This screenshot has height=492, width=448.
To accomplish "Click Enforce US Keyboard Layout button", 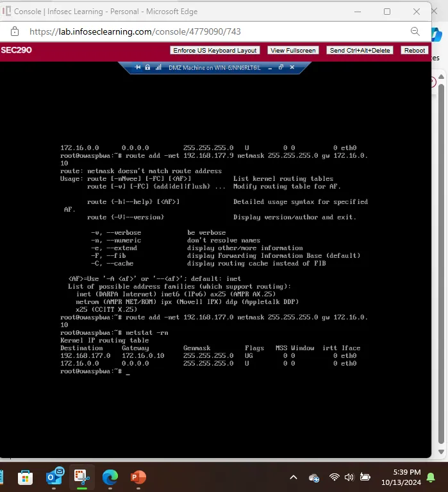I will (x=215, y=51).
